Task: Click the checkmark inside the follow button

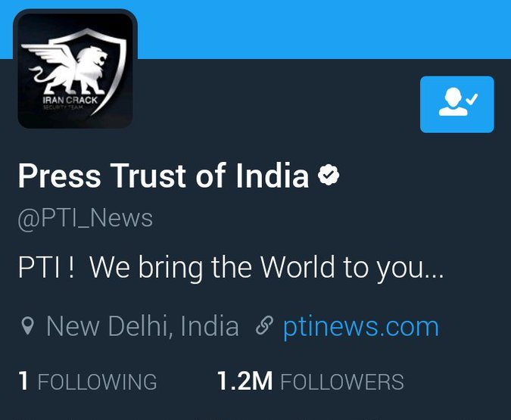Action: click(x=472, y=99)
